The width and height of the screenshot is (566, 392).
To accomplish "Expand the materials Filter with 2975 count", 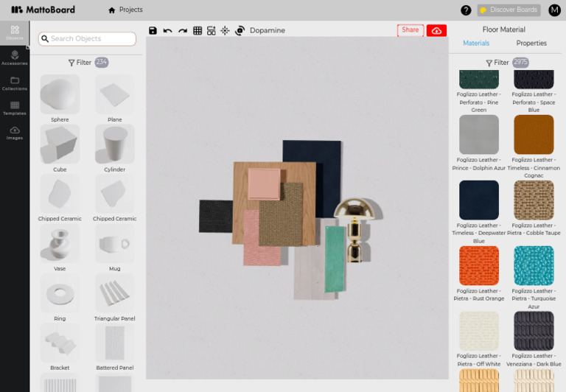I will (x=507, y=63).
